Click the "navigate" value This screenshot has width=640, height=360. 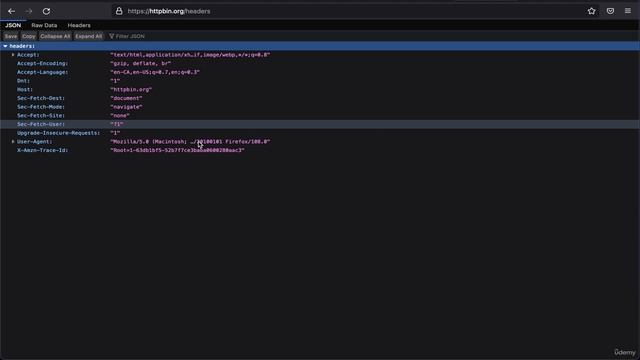pyautogui.click(x=126, y=107)
